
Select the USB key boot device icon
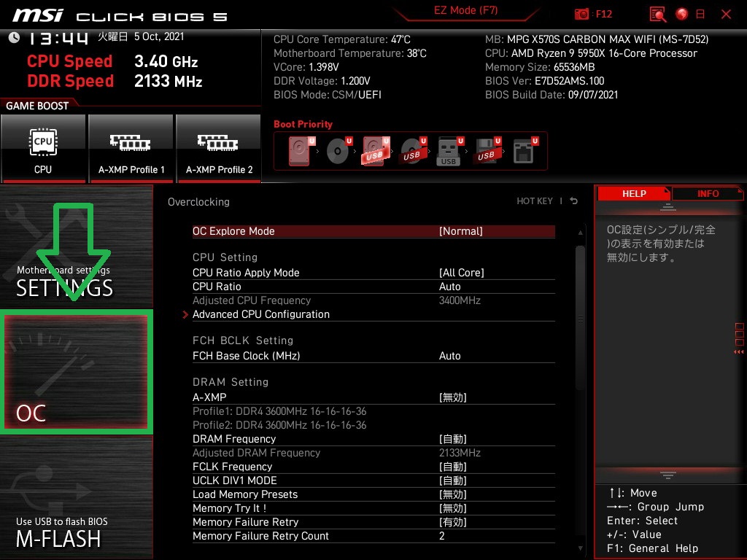pyautogui.click(x=449, y=151)
